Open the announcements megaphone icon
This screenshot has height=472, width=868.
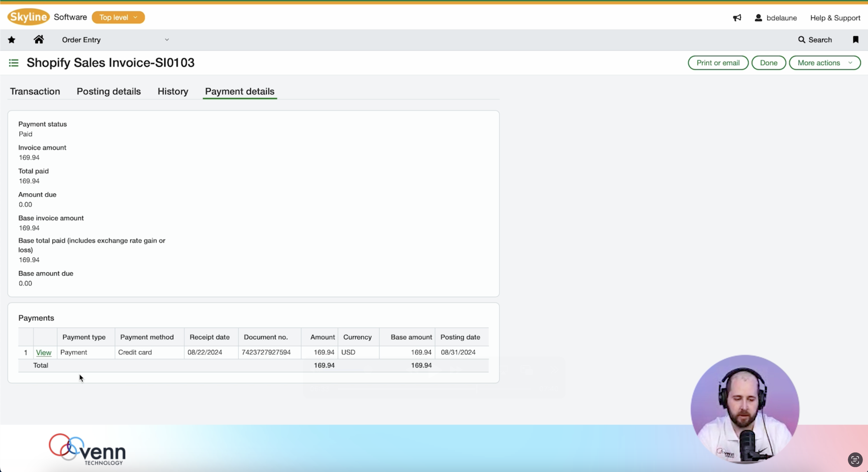coord(737,18)
